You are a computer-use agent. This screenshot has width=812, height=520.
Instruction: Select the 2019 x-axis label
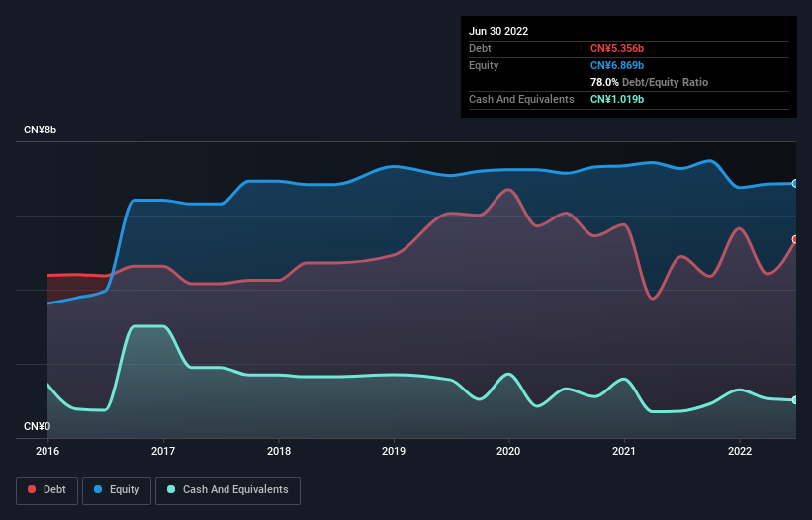click(394, 451)
